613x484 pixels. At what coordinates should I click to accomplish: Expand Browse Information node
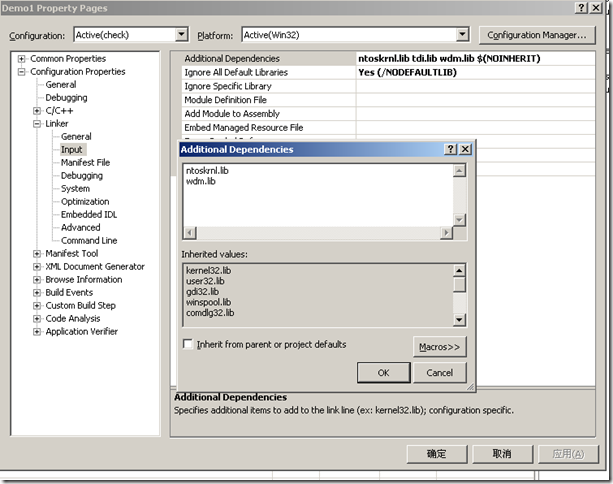[x=37, y=280]
